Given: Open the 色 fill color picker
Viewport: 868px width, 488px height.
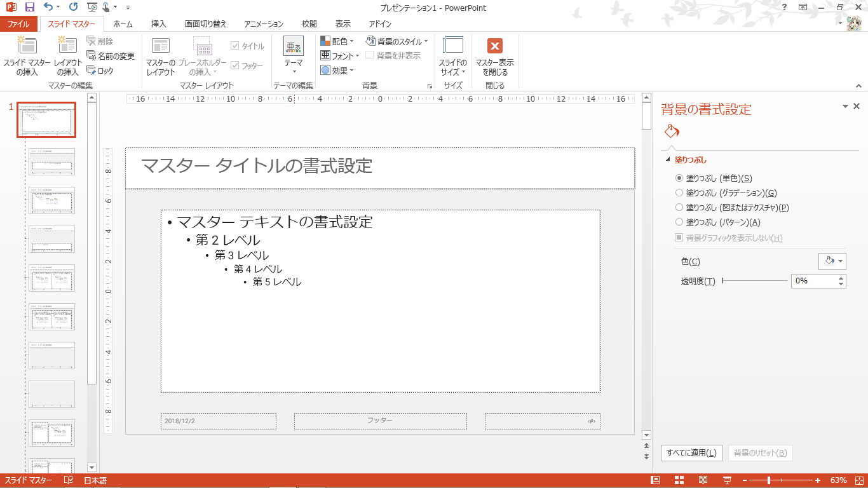Looking at the screenshot, I should pyautogui.click(x=832, y=261).
